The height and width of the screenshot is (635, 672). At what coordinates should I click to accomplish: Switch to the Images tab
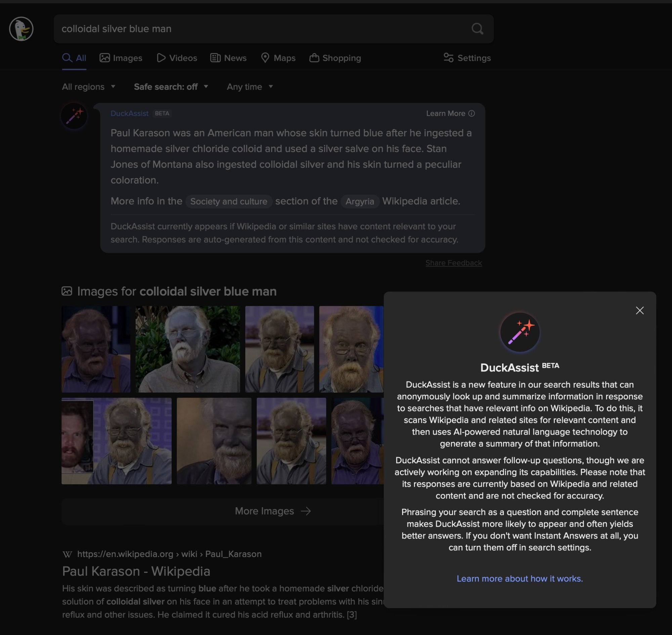121,58
